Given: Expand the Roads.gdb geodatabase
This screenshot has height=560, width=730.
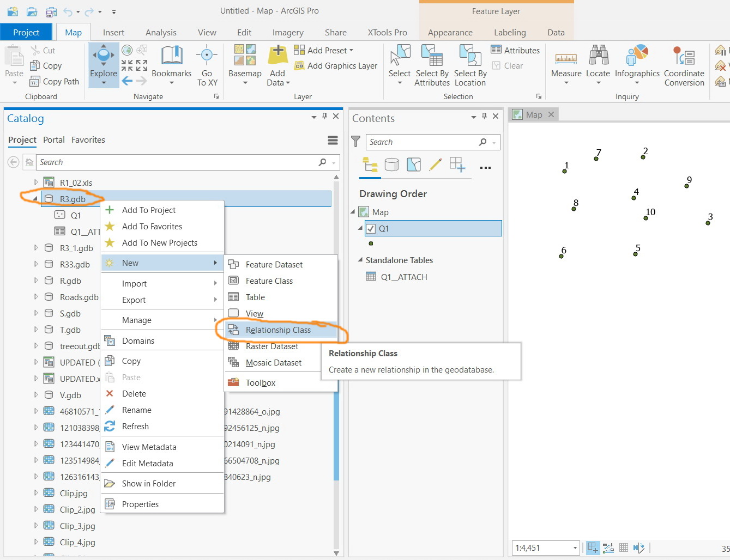Looking at the screenshot, I should pyautogui.click(x=35, y=297).
